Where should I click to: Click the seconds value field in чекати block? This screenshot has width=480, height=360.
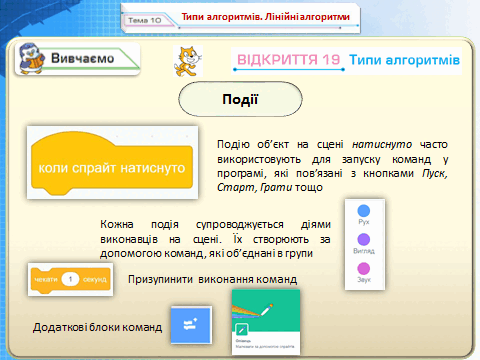(70, 279)
